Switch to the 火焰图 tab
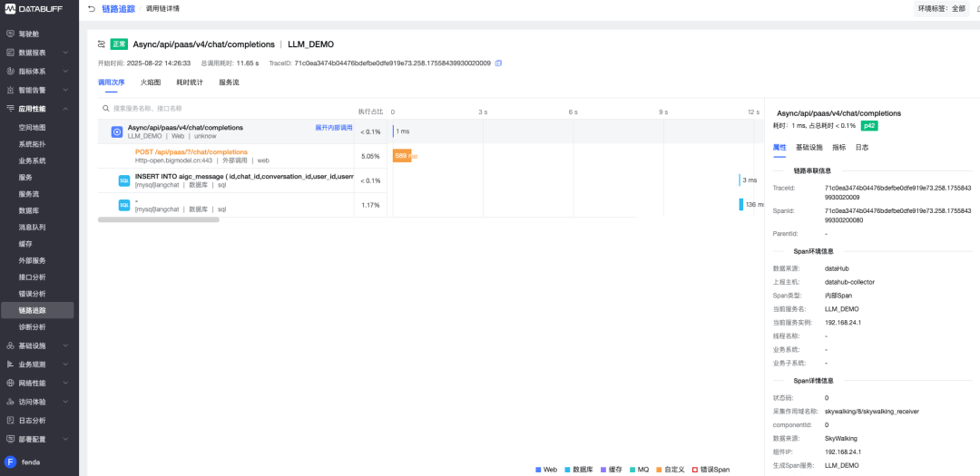The width and height of the screenshot is (980, 476). [150, 83]
